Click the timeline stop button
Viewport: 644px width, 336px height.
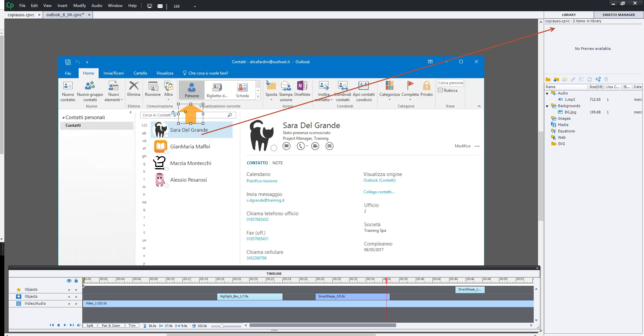tap(59, 325)
